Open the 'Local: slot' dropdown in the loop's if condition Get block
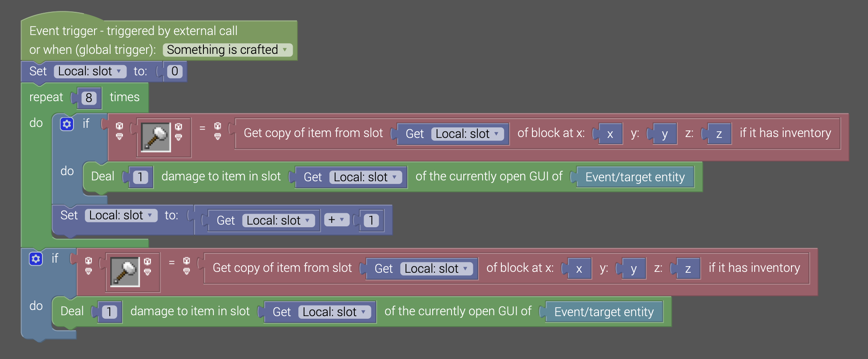The image size is (868, 359). pos(467,134)
